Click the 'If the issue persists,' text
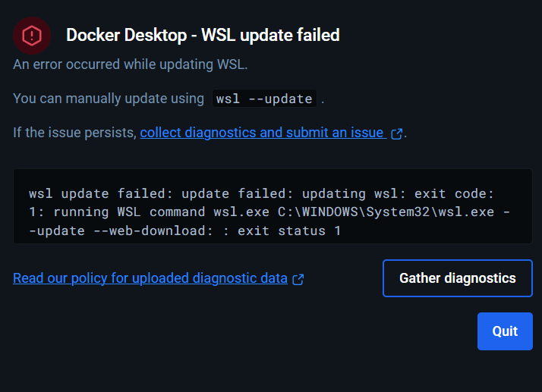This screenshot has width=542, height=392. [75, 133]
